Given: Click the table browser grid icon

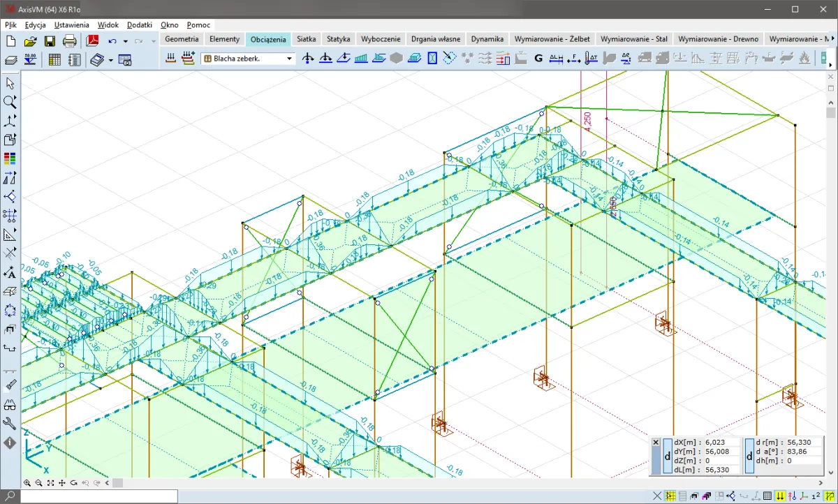Looking at the screenshot, I should pyautogui.click(x=54, y=60).
